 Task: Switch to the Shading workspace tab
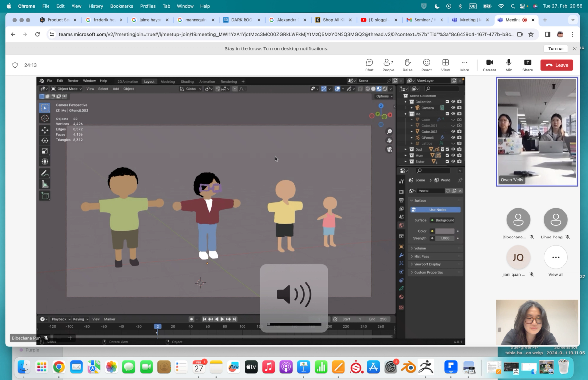[187, 81]
